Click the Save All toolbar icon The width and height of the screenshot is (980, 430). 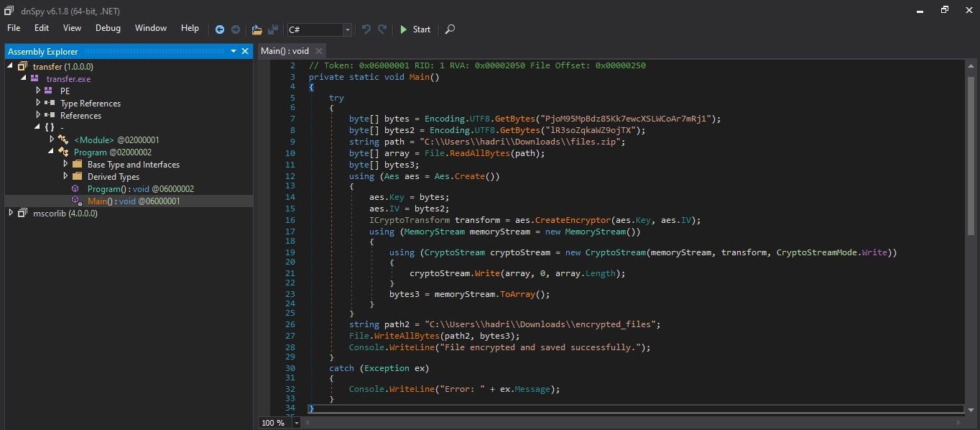pos(273,29)
